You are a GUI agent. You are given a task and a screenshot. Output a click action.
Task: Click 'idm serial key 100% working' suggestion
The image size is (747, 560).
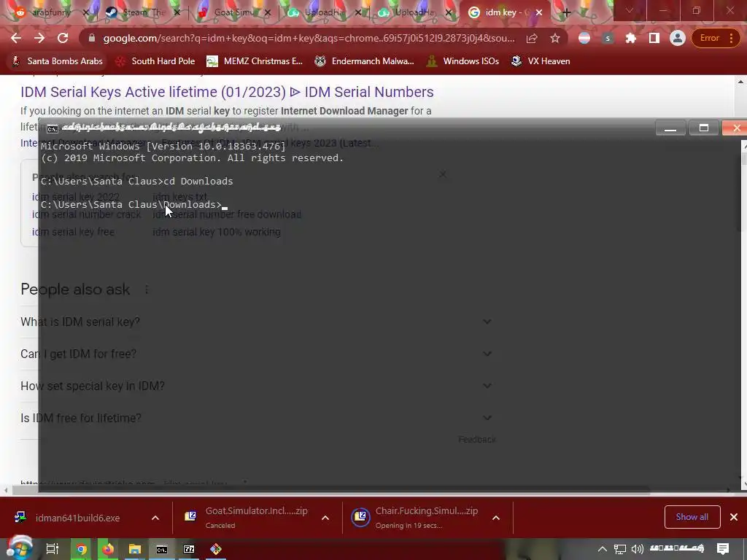tap(217, 232)
